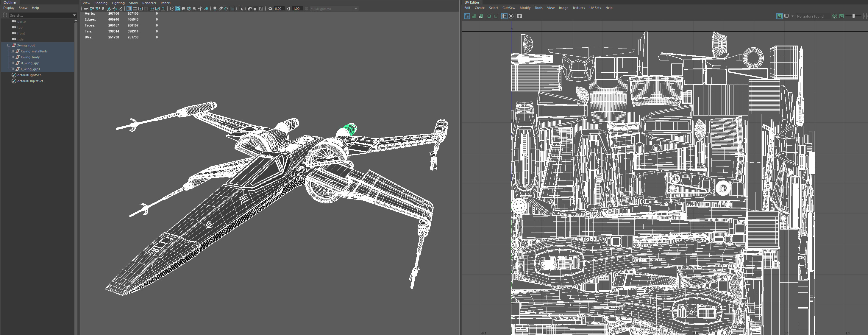Screen dimensions: 868x335
Task: Click the Shadows icon in viewport toolbar
Action: pos(206,8)
